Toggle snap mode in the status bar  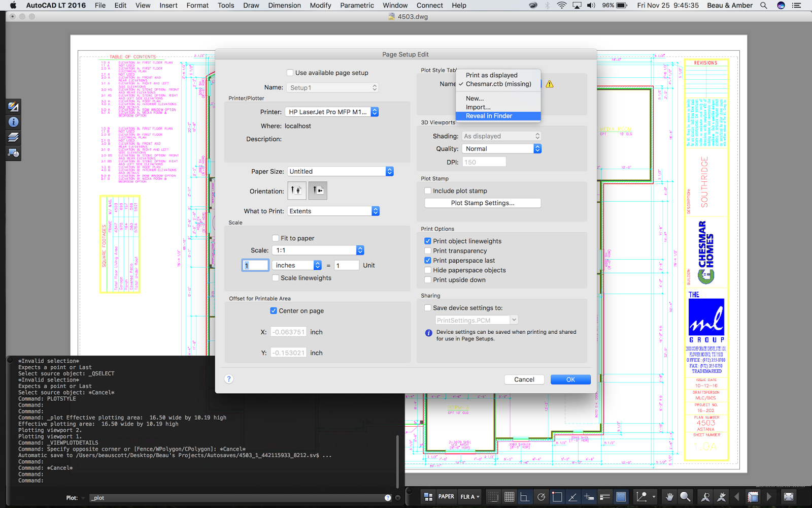pyautogui.click(x=493, y=496)
